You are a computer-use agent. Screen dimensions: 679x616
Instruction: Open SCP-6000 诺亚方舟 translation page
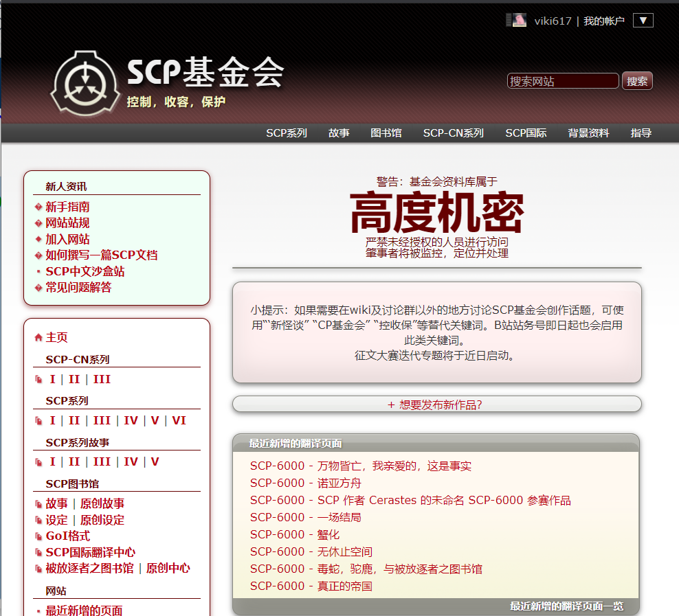(x=306, y=483)
